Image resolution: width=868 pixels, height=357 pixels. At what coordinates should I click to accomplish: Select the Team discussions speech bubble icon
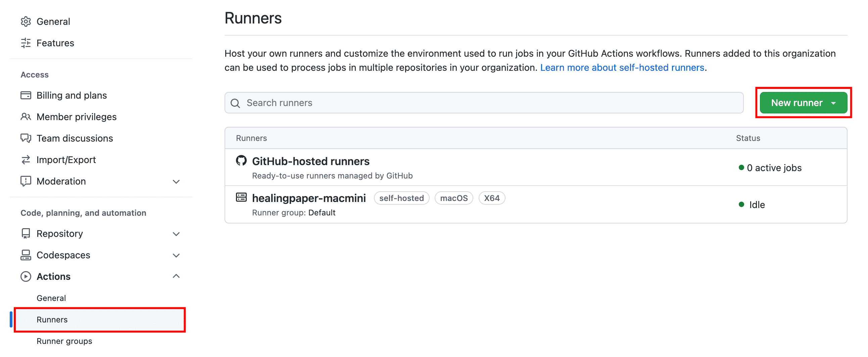coord(26,138)
